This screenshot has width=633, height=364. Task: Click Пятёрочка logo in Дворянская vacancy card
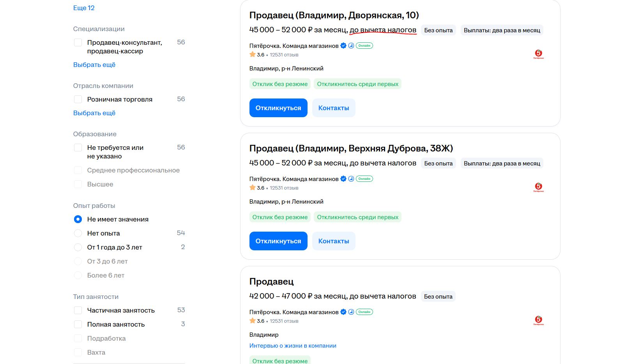coord(538,54)
